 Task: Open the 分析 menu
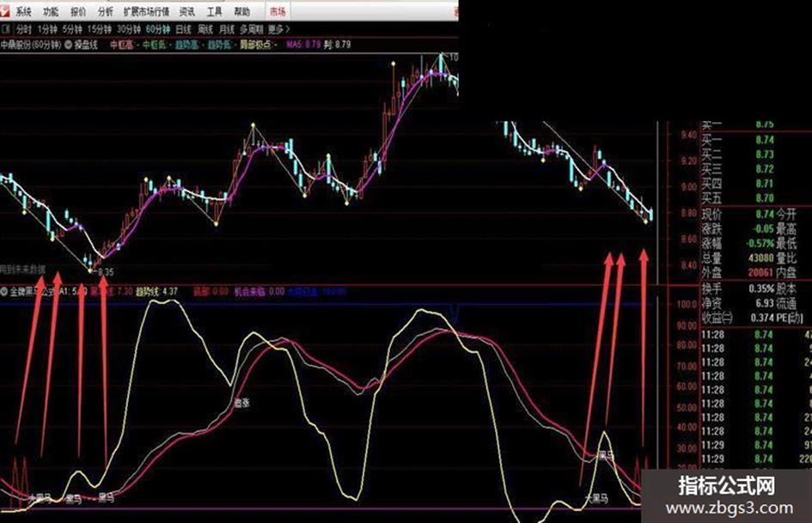tap(105, 11)
